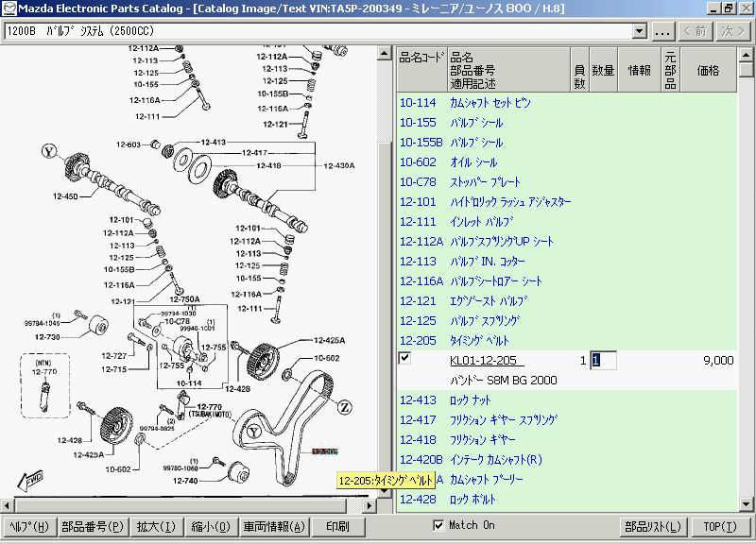Click the KL01-12-205 part number link
The width and height of the screenshot is (756, 544).
pos(486,361)
